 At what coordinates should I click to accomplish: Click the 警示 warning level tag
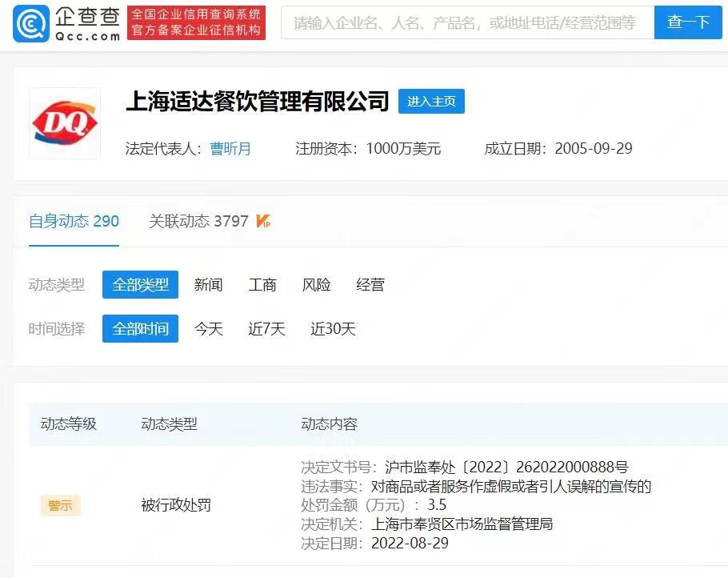[60, 505]
